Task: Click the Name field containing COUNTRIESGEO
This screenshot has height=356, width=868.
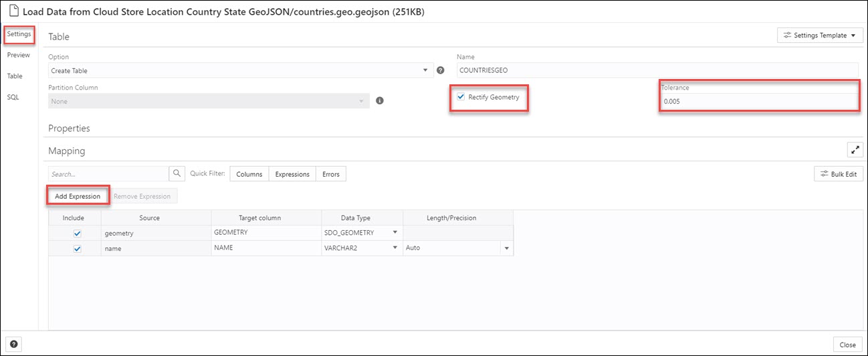Action: (x=657, y=70)
